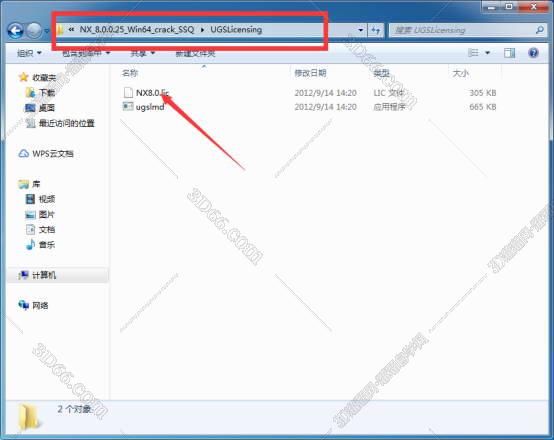
Task: Click the magnifier search icon
Action: click(x=540, y=30)
